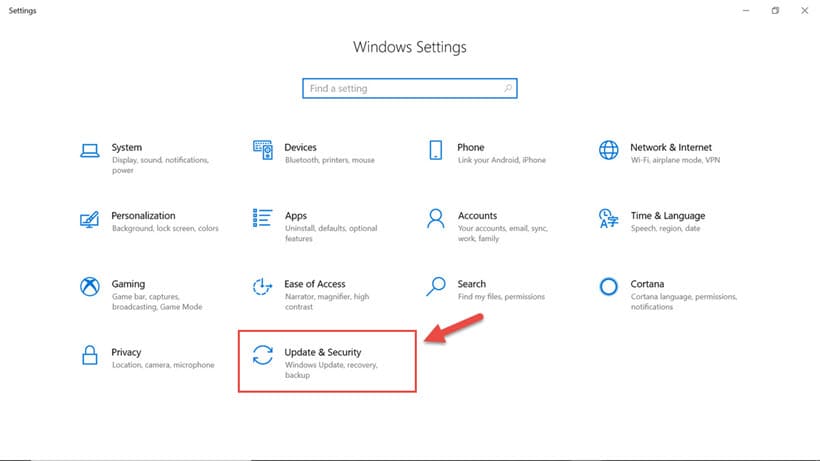Viewport: 820px width, 461px height.
Task: Minimize the Settings window
Action: [x=746, y=10]
